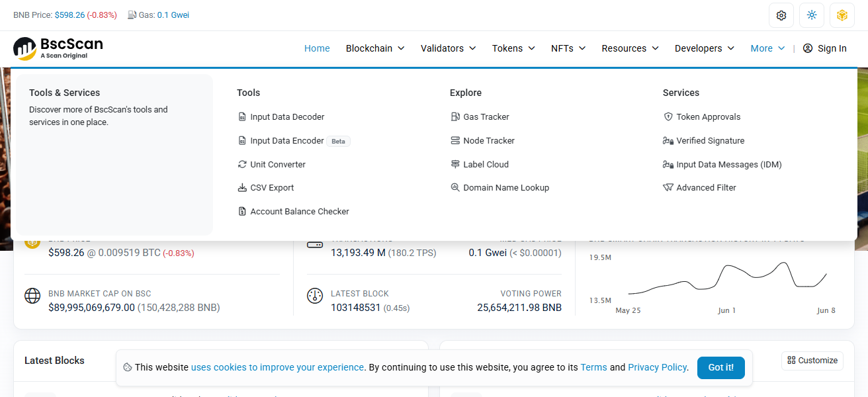The height and width of the screenshot is (397, 868).
Task: Open the Terms link in cookie banner
Action: pos(593,367)
